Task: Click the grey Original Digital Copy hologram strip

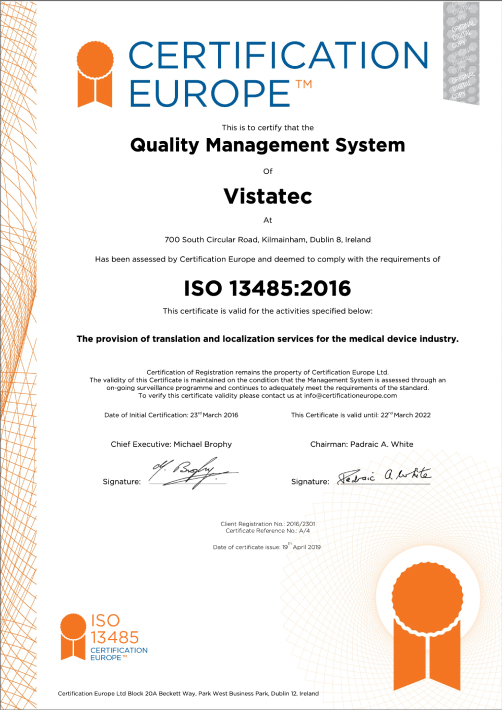Action: [461, 53]
